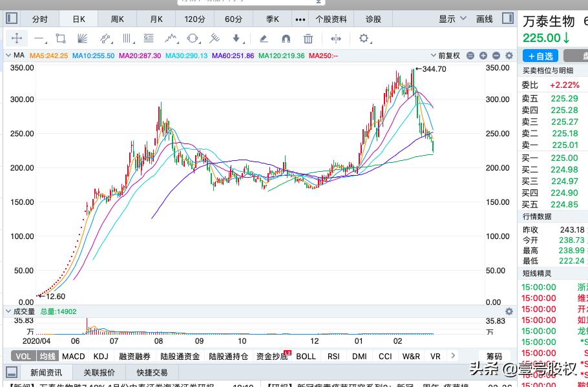Zoom in the chart with the plus icon
The image size is (588, 387).
click(x=483, y=56)
